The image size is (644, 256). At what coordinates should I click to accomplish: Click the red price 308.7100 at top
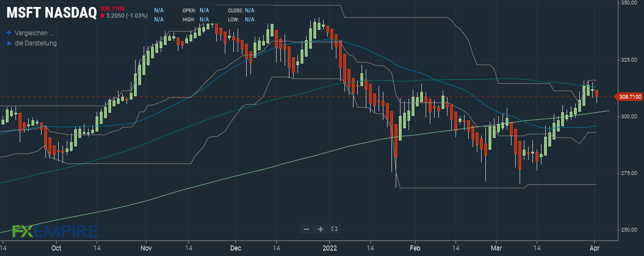112,8
